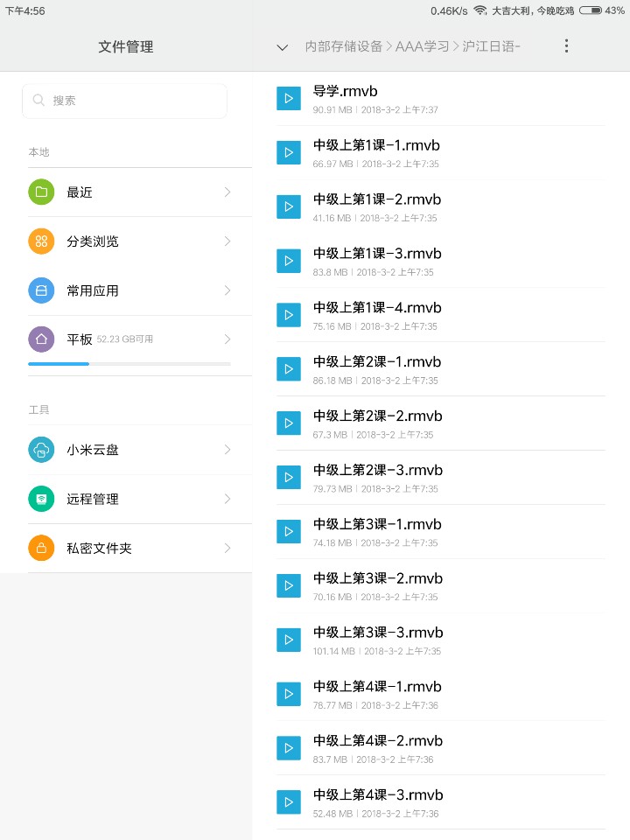This screenshot has height=840, width=630.
Task: Expand the path dropdown chevron in header
Action: pos(282,47)
